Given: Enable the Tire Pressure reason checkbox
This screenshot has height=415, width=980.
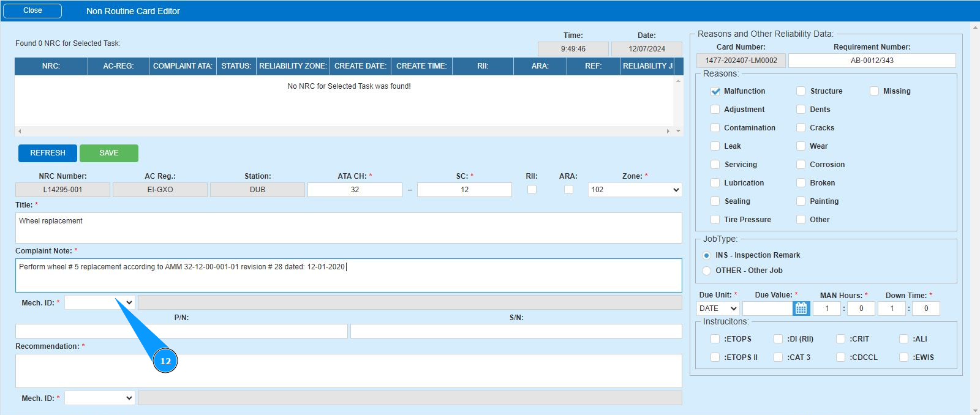Looking at the screenshot, I should coord(715,220).
